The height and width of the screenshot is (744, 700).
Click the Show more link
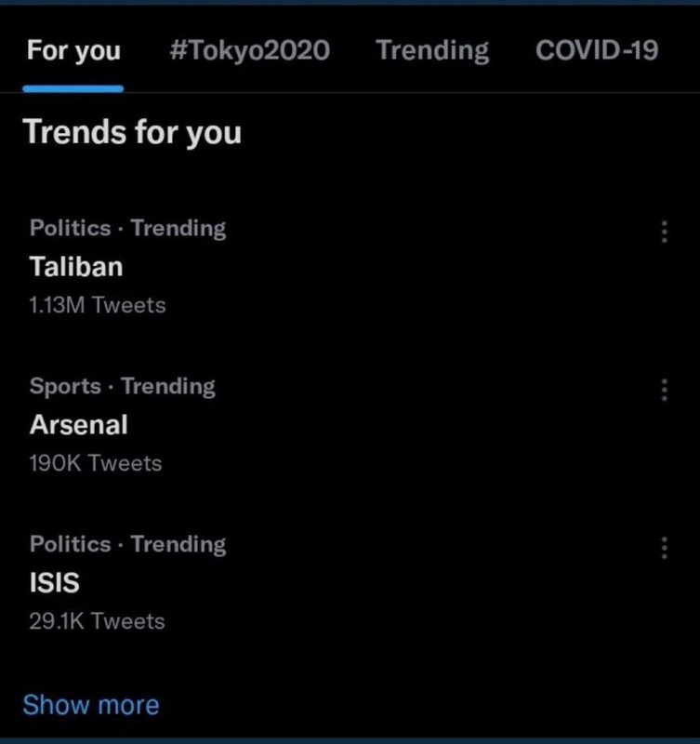coord(91,705)
